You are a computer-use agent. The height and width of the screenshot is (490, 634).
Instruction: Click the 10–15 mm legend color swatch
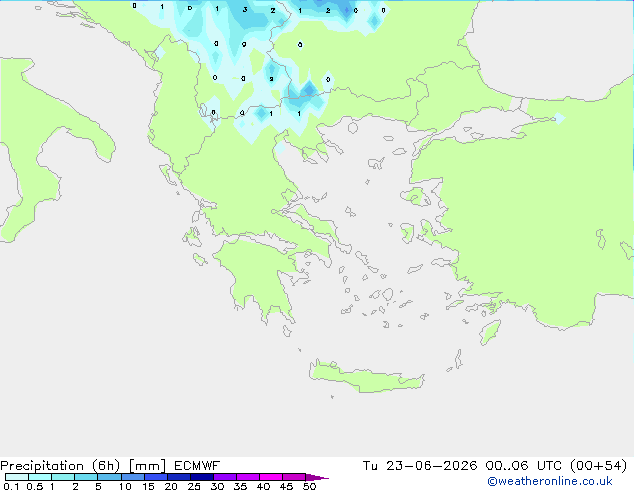(133, 477)
